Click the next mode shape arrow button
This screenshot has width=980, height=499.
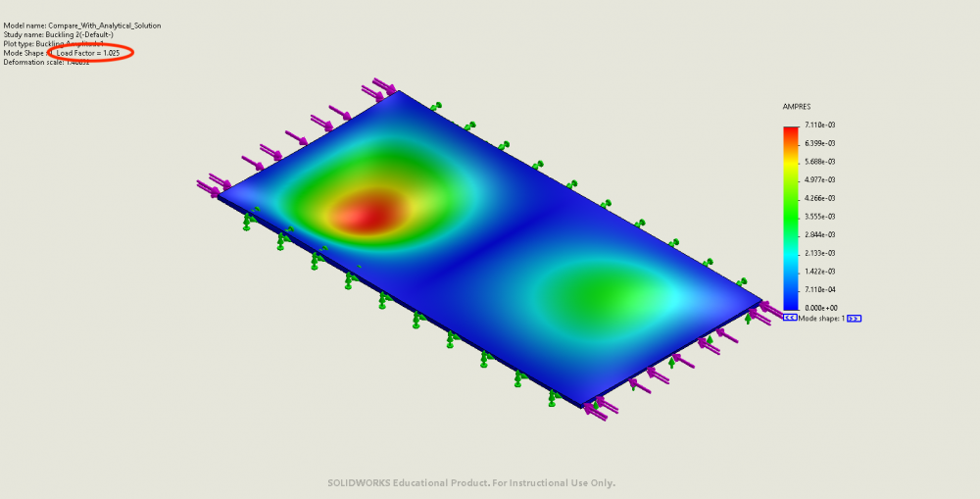point(854,319)
